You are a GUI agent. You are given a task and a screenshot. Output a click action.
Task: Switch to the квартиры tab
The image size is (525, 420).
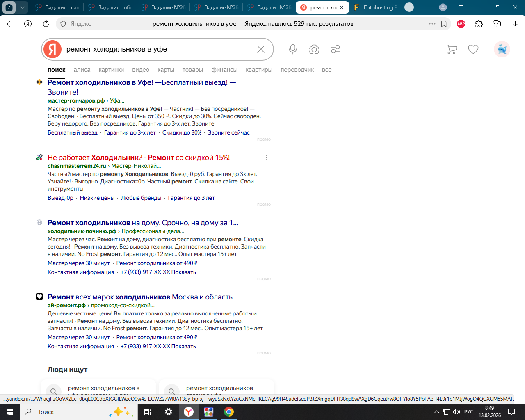[x=259, y=70]
